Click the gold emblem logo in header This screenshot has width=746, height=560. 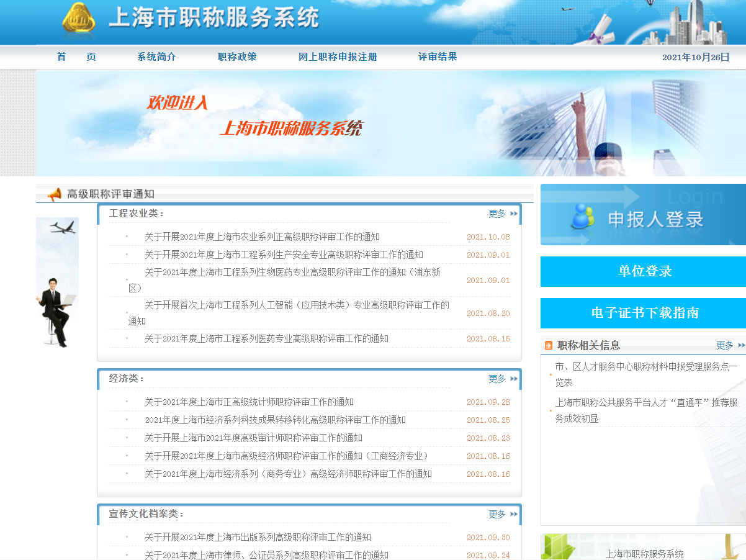click(x=78, y=20)
